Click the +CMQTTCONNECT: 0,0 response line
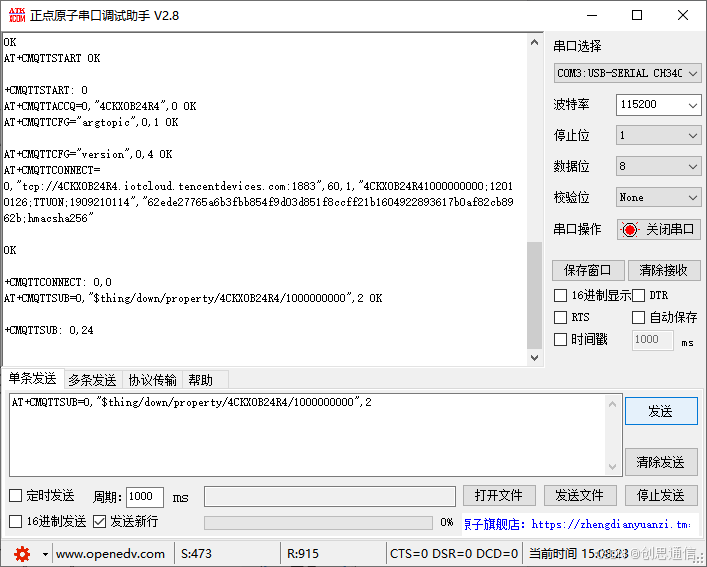 click(x=58, y=282)
